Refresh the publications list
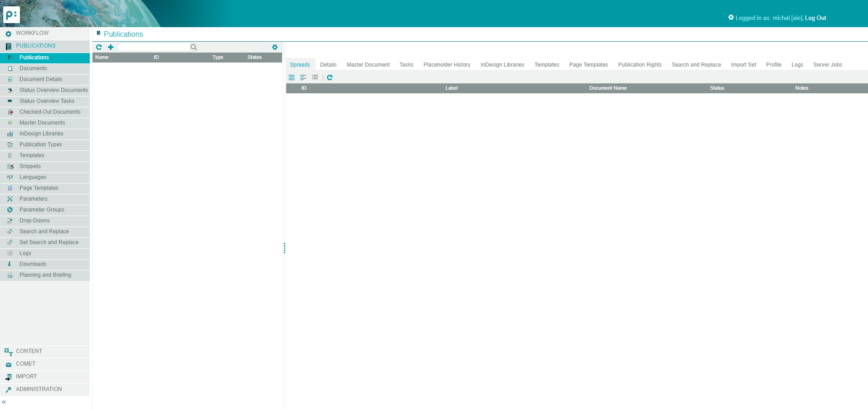This screenshot has height=410, width=868. 99,47
